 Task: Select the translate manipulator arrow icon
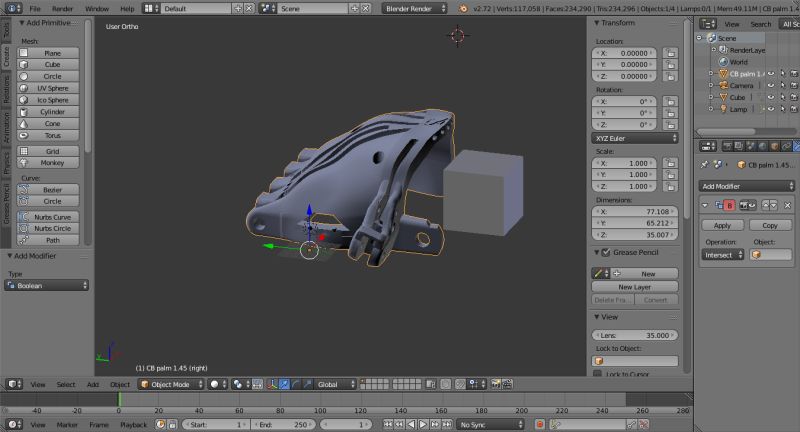click(284, 384)
